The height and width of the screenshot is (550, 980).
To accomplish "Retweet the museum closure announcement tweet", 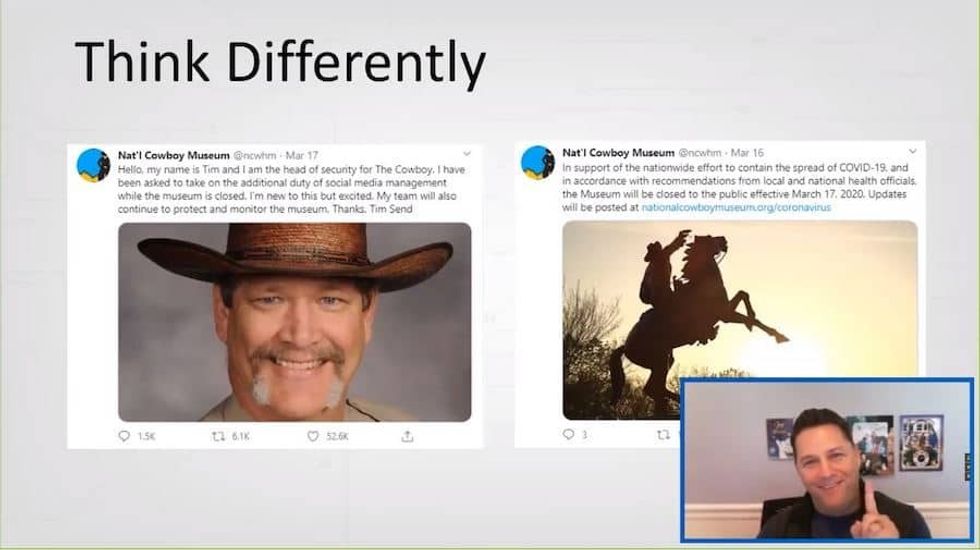I will [663, 435].
